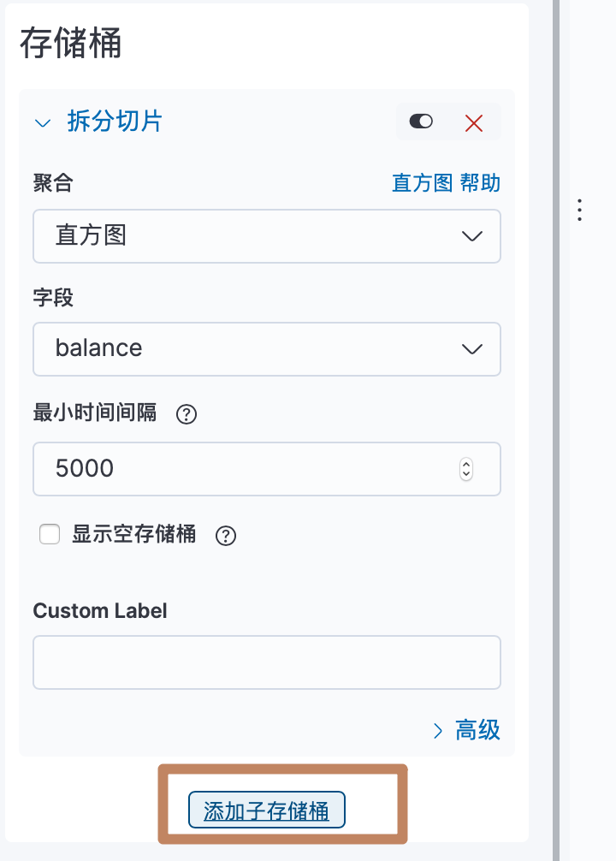Image resolution: width=616 pixels, height=861 pixels.
Task: Click help icon beside 显示空存储桶
Action: (226, 536)
